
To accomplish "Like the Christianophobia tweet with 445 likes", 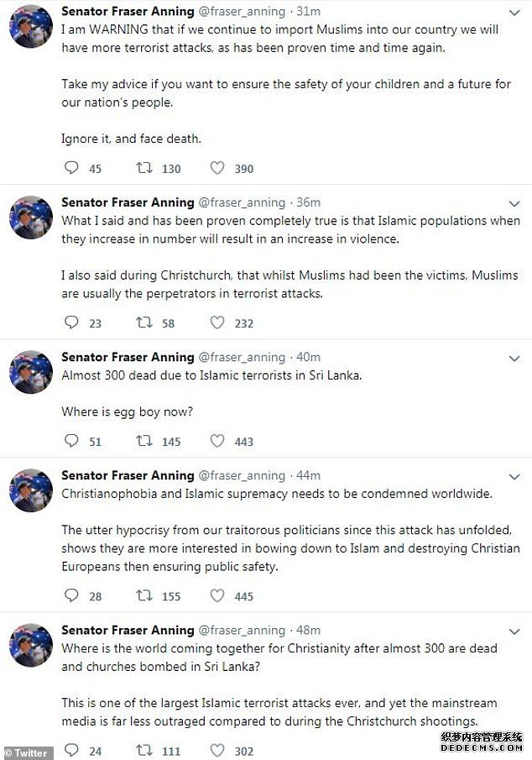I will [x=217, y=595].
